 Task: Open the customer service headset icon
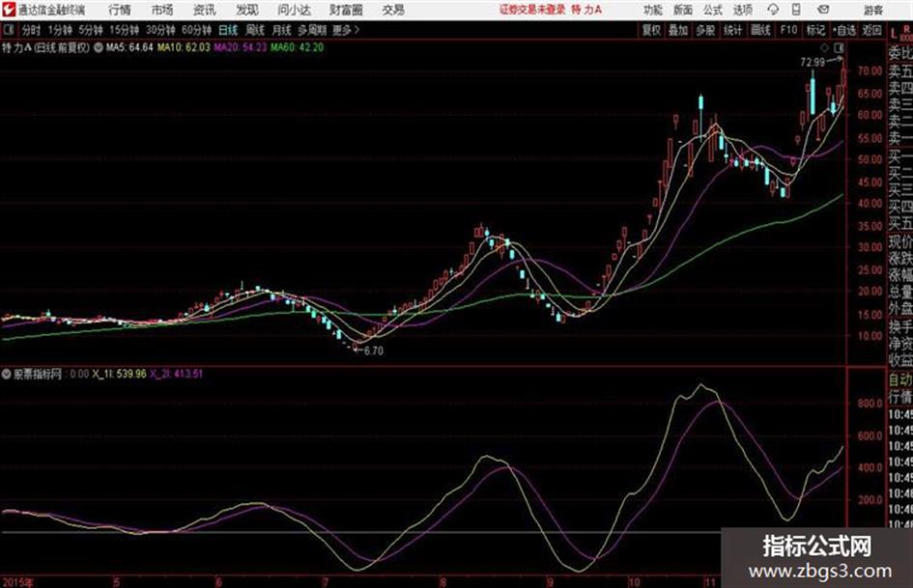[773, 10]
